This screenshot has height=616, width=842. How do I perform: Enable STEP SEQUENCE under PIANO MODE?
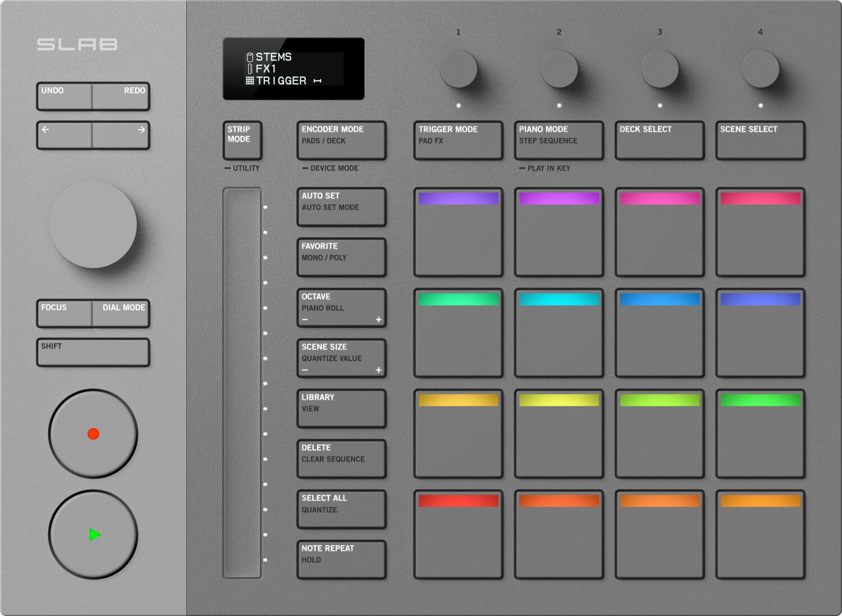(x=559, y=140)
